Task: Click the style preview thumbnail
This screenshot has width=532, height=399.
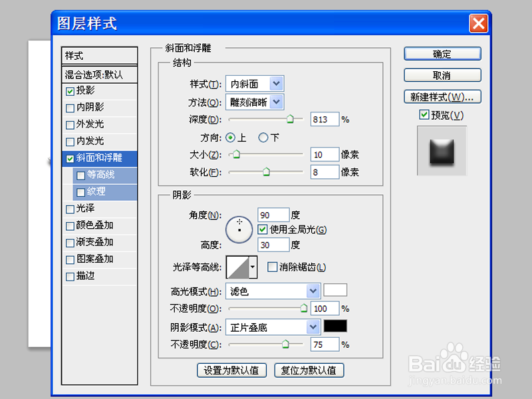Action: click(x=442, y=151)
